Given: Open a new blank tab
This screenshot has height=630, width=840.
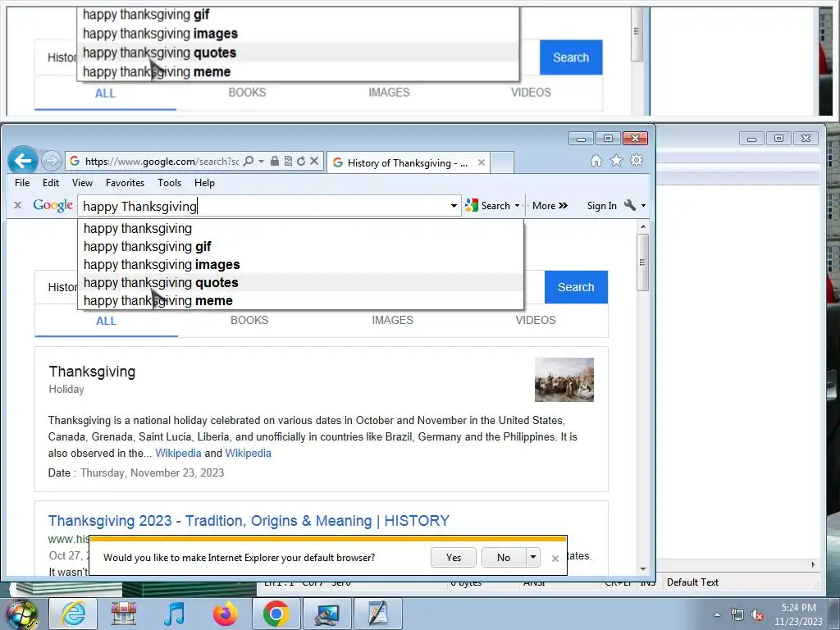Looking at the screenshot, I should click(x=502, y=163).
